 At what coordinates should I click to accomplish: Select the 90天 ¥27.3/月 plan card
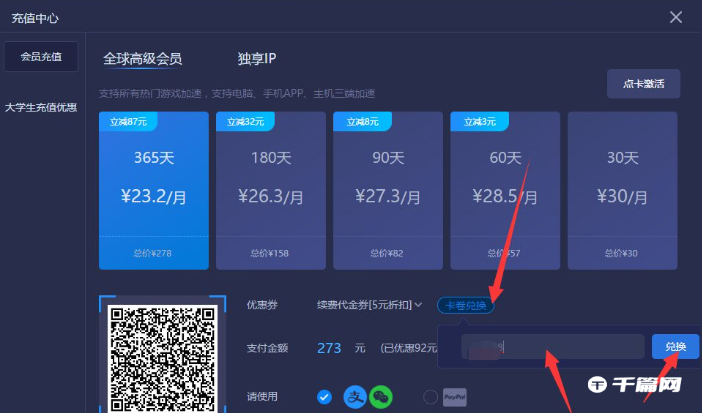(x=388, y=190)
